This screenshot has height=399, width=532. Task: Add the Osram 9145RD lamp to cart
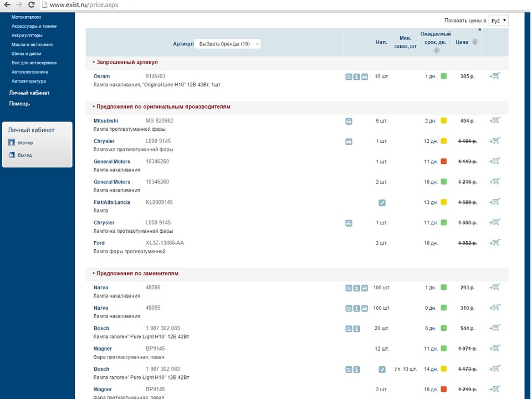point(495,76)
